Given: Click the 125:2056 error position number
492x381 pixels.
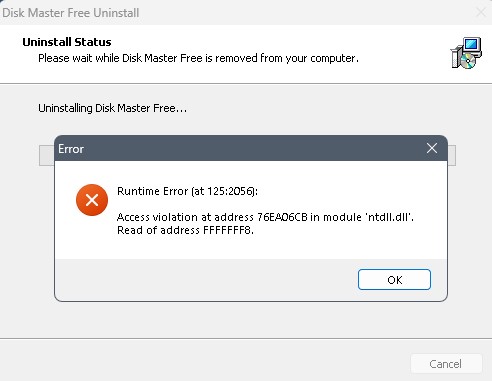Looking at the screenshot, I should pyautogui.click(x=230, y=191).
